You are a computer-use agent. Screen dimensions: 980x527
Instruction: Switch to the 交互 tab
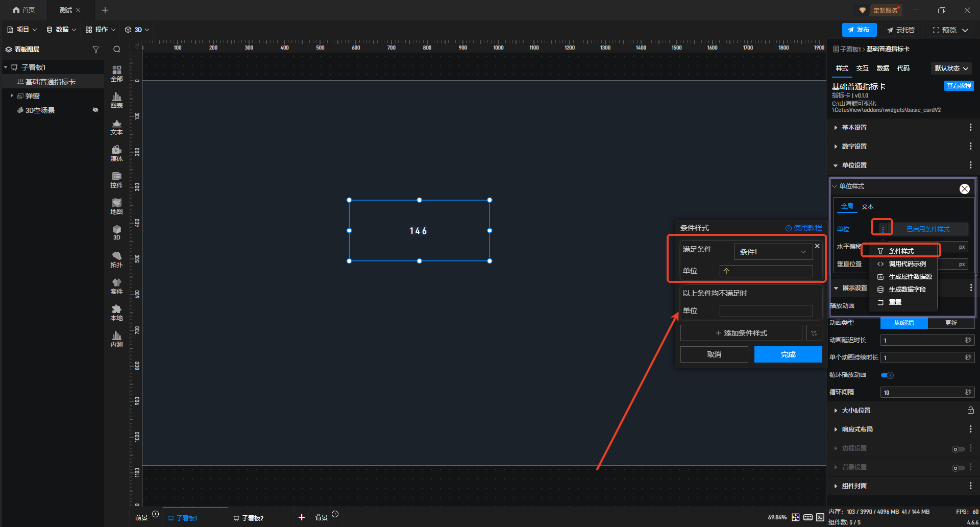[x=862, y=68]
